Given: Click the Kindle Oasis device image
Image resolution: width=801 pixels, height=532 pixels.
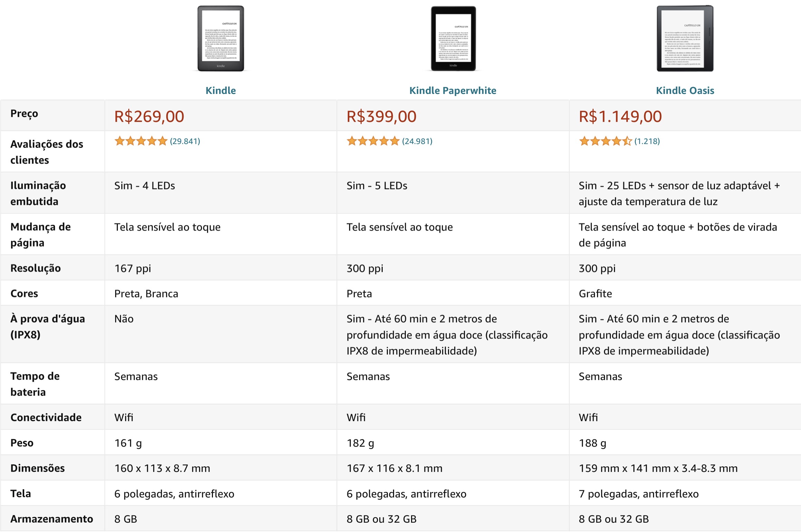Looking at the screenshot, I should click(685, 38).
